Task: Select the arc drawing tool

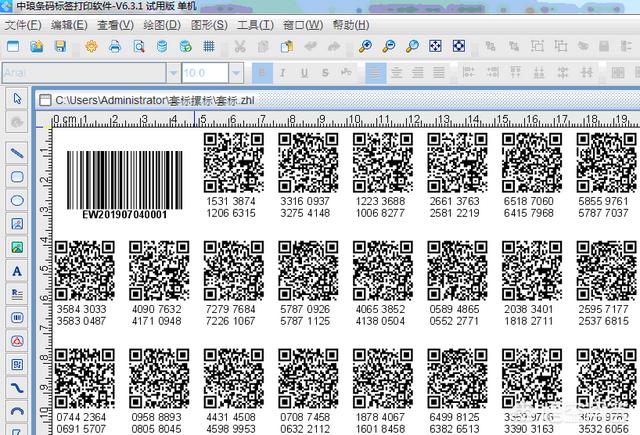Action: point(17,411)
